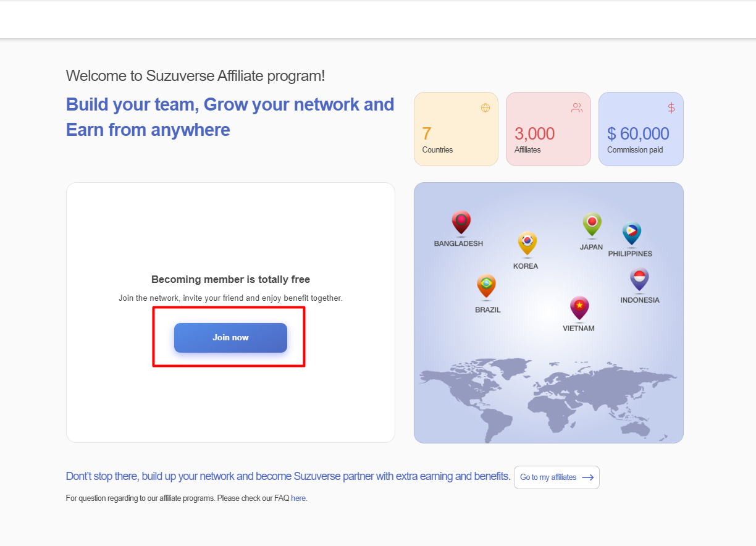Click dollar icon in Commission card
Viewport: 756px width, 546px height.
click(671, 108)
